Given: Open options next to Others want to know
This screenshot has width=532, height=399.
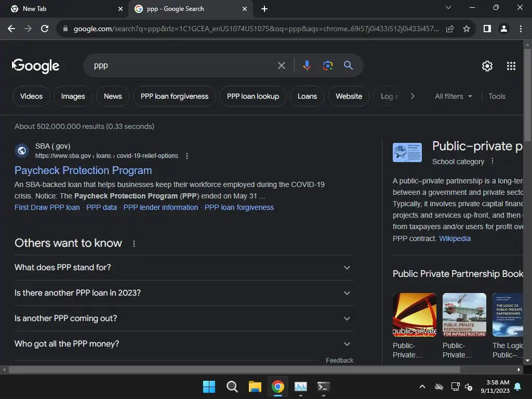Looking at the screenshot, I should 134,244.
